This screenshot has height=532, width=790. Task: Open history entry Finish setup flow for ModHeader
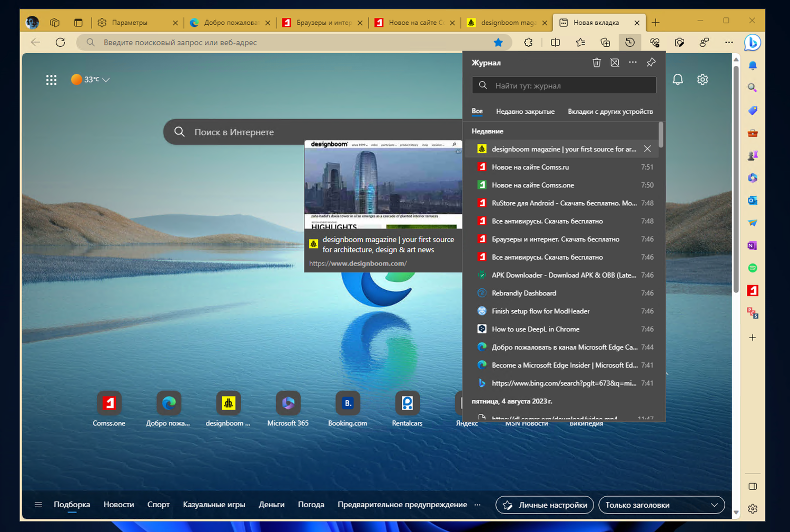pos(560,311)
